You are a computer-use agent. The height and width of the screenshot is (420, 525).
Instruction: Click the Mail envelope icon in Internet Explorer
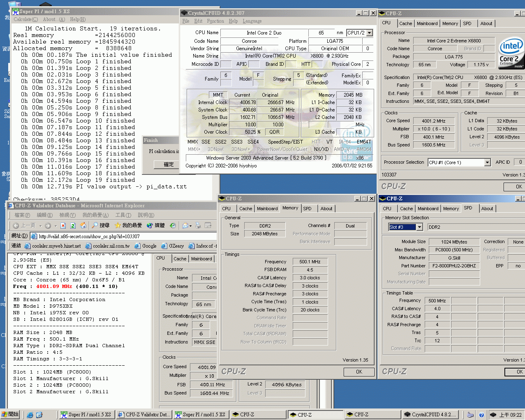click(x=185, y=225)
